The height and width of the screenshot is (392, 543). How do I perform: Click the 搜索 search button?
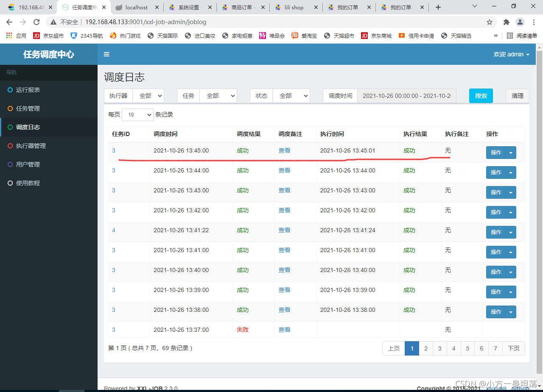(481, 96)
